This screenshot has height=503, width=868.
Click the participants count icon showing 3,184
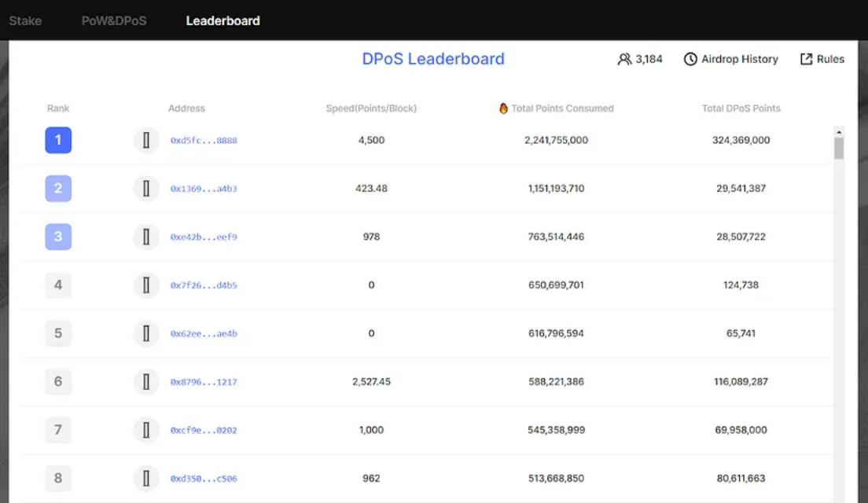click(624, 59)
